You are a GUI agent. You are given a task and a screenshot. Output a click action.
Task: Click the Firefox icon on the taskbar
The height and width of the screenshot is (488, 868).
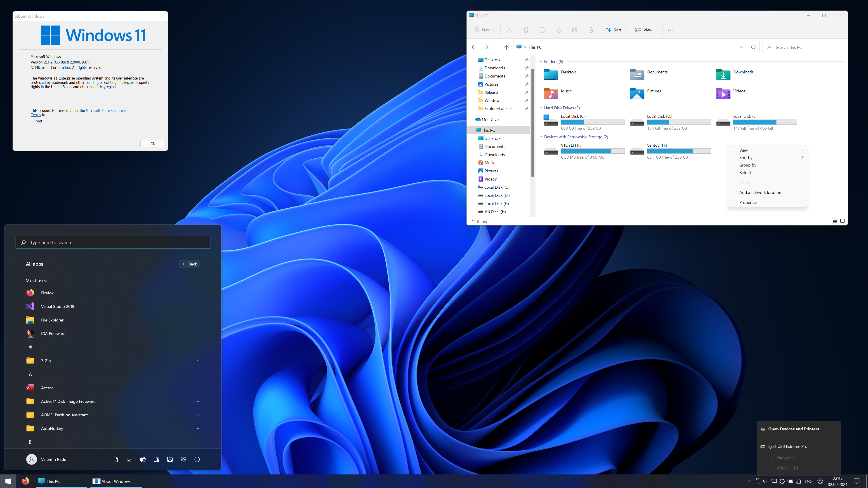25,481
